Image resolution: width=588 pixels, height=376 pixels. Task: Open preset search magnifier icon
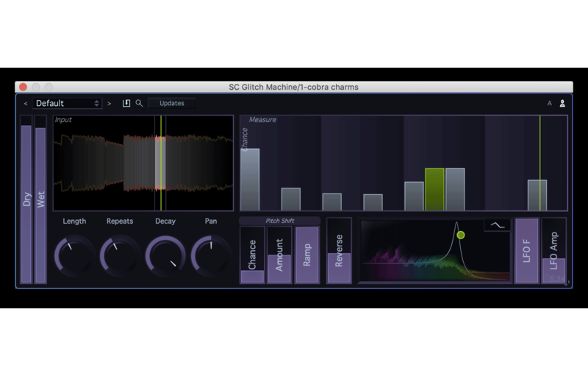point(139,104)
